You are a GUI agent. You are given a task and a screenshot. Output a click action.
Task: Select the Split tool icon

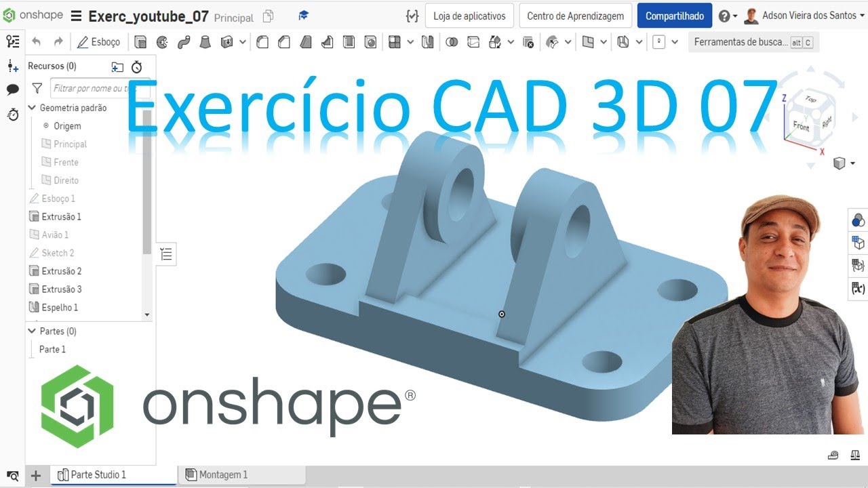click(473, 42)
